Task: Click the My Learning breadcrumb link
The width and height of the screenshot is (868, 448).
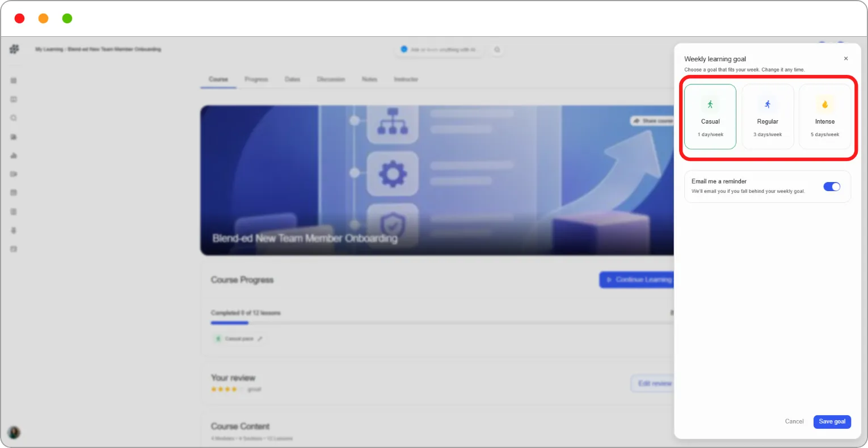Action: pos(49,49)
